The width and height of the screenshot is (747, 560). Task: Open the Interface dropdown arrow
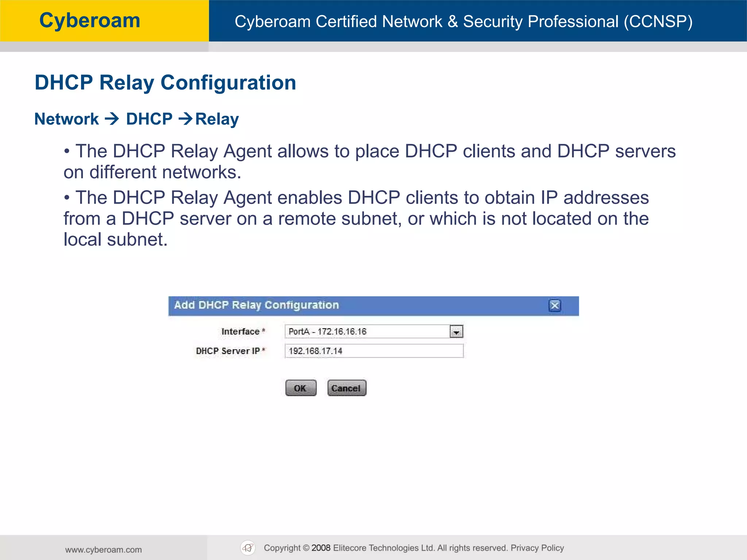point(456,331)
